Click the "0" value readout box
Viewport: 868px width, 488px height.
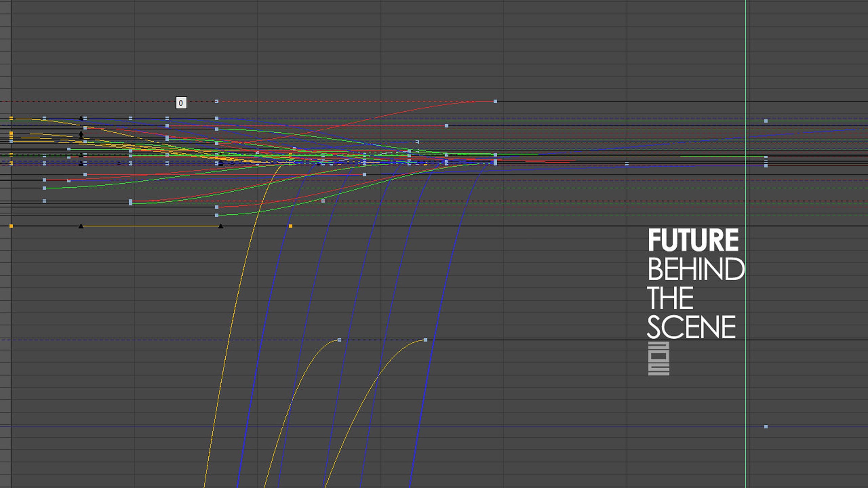point(181,103)
